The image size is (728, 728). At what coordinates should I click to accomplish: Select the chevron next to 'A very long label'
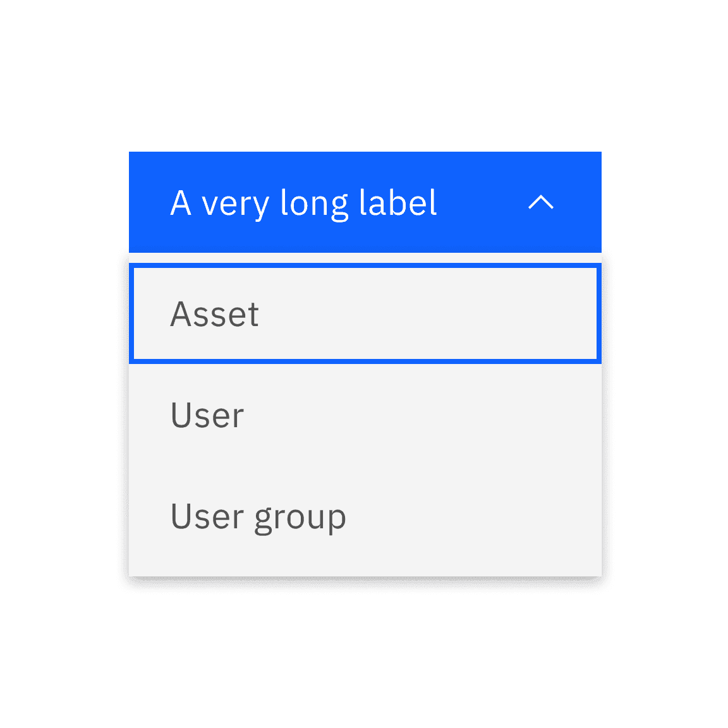point(541,203)
